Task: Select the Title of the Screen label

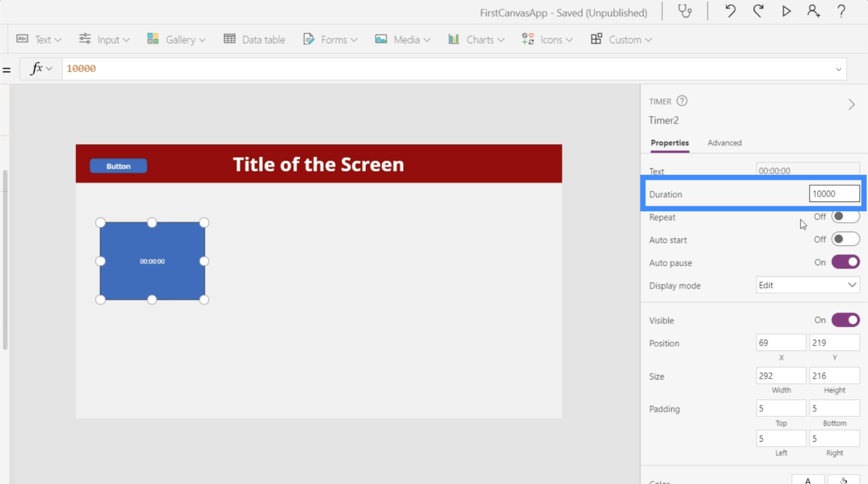Action: (318, 164)
